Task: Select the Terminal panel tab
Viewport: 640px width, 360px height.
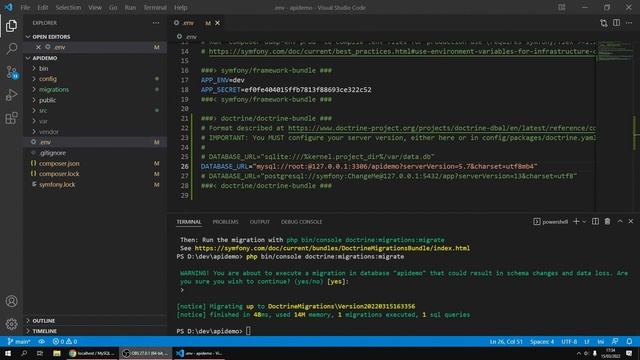Action: 189,222
